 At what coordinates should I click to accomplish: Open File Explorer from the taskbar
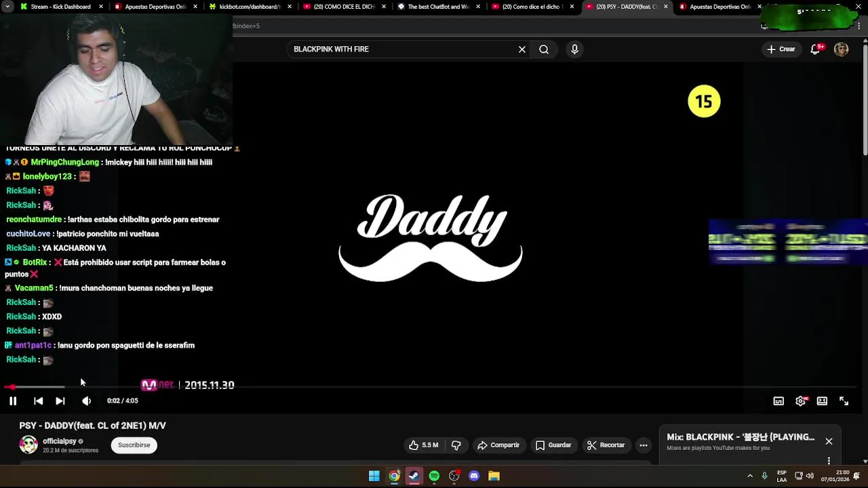[494, 476]
